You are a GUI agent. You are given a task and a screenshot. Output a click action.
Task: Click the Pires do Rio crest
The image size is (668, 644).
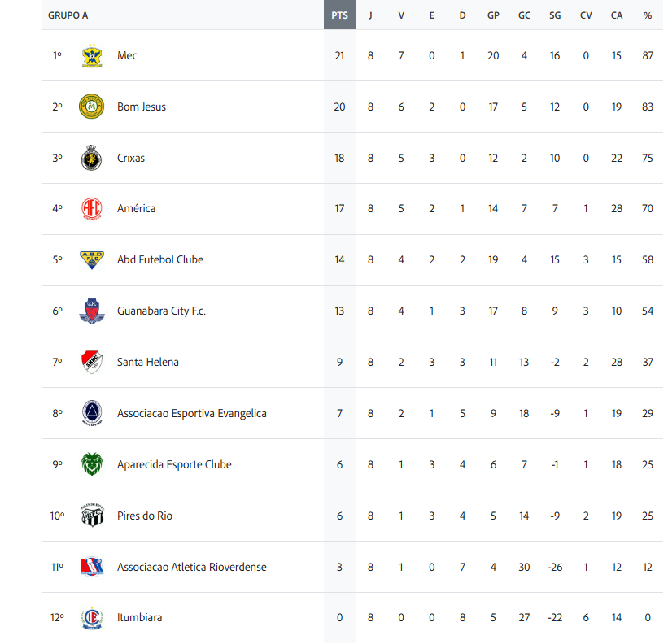92,516
